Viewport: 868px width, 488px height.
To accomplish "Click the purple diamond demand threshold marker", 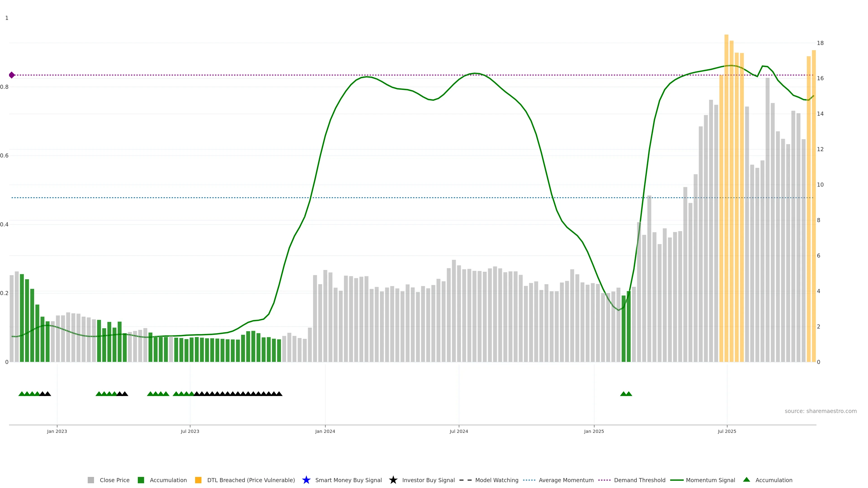I will click(12, 75).
